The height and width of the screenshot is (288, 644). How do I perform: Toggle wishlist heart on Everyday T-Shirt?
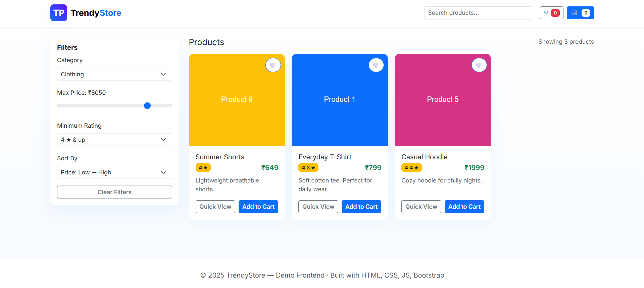(x=376, y=65)
